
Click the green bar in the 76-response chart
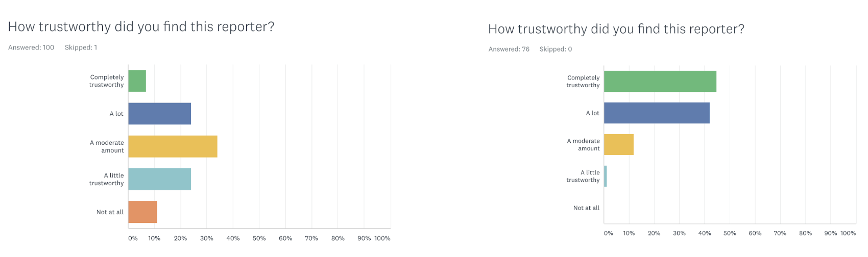pos(660,82)
